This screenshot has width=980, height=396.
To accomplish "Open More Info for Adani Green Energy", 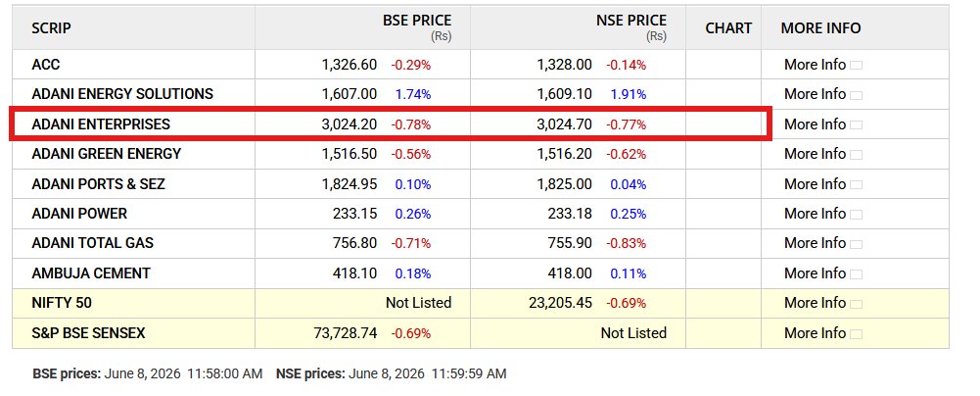I will point(815,153).
